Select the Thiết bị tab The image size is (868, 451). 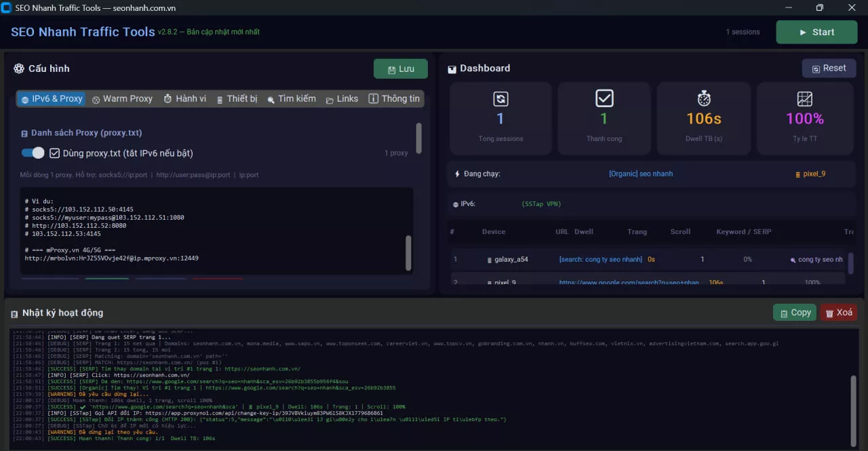237,99
